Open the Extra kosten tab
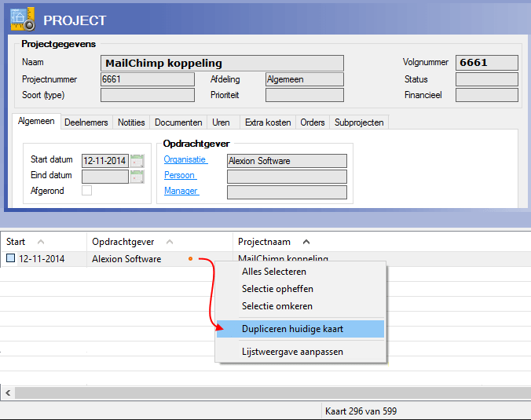 click(x=268, y=122)
